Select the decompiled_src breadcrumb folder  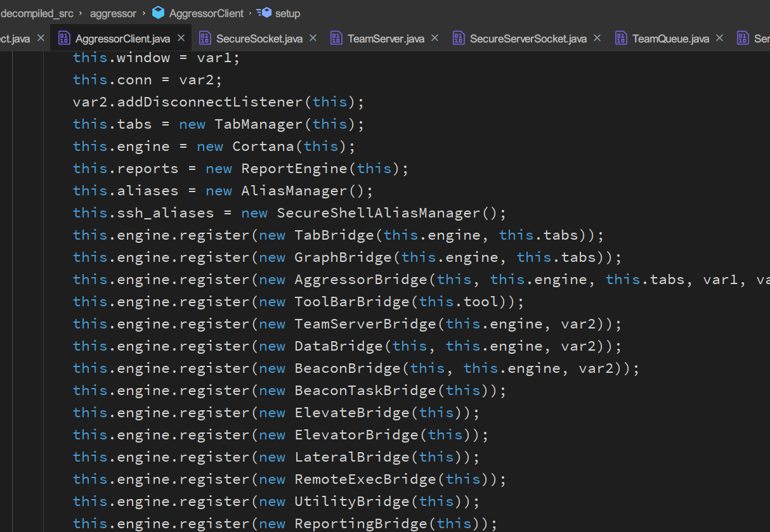(x=37, y=13)
